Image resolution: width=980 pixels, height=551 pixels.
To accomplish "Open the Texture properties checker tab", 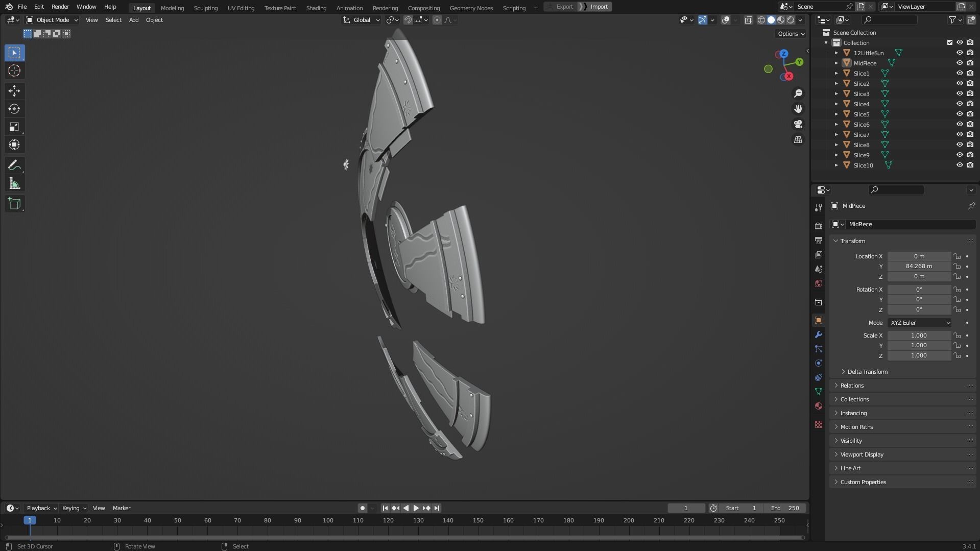I will (819, 424).
